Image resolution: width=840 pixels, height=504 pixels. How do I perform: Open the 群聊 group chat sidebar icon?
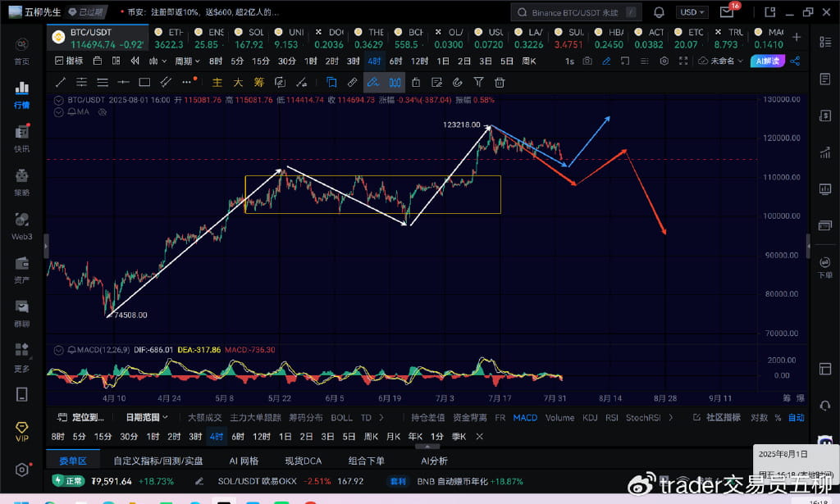pos(21,313)
